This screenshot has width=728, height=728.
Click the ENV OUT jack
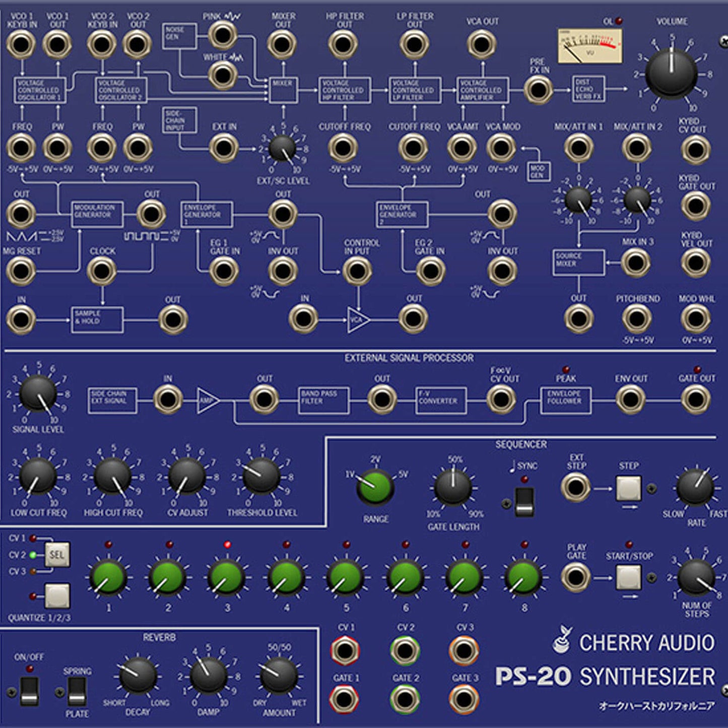(x=630, y=400)
